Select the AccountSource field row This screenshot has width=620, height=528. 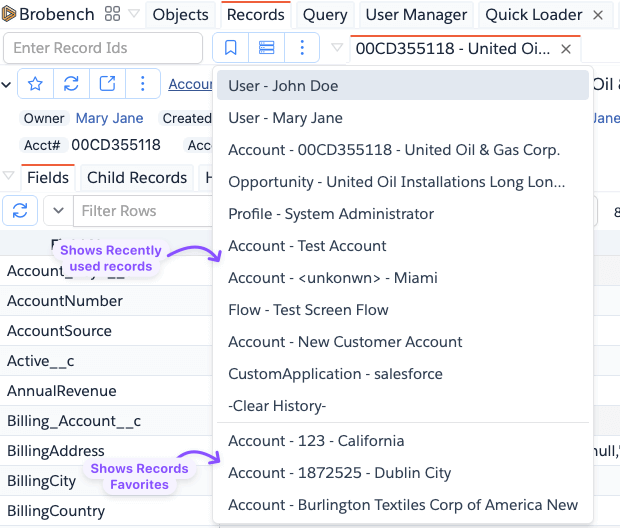(106, 331)
